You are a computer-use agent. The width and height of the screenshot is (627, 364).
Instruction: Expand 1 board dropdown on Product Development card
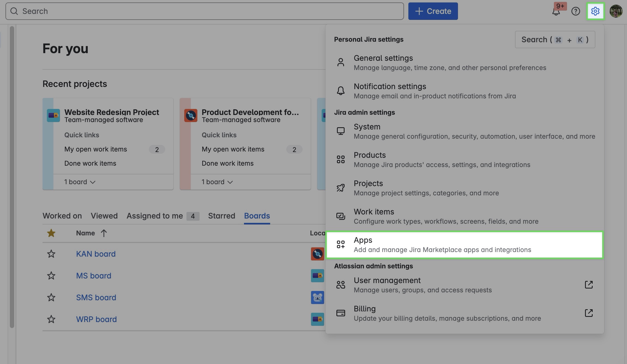point(217,182)
